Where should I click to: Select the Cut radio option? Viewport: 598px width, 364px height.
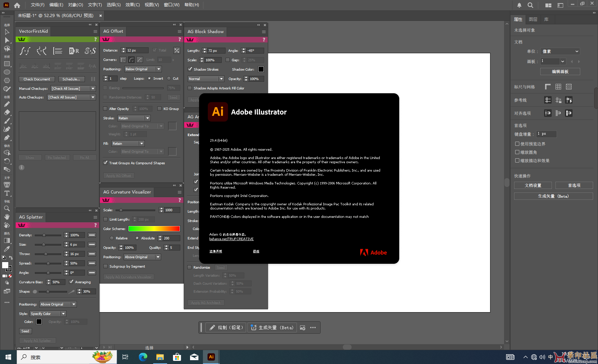pos(169,78)
